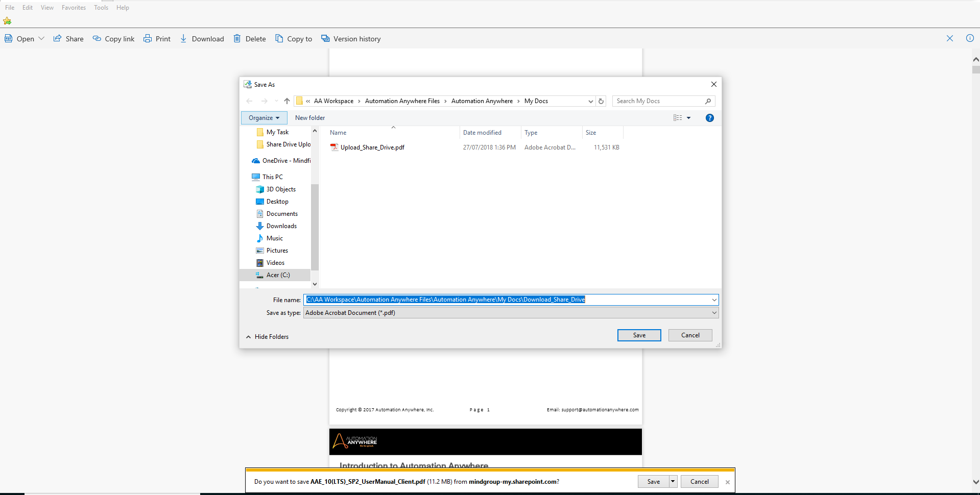Click the Save As help icon
The width and height of the screenshot is (980, 495).
click(x=709, y=118)
